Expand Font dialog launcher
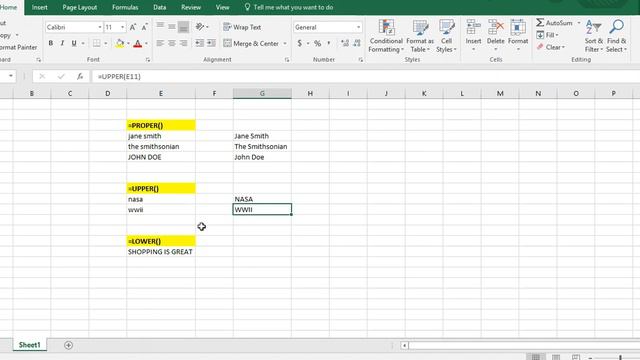The height and width of the screenshot is (360, 640). (148, 60)
